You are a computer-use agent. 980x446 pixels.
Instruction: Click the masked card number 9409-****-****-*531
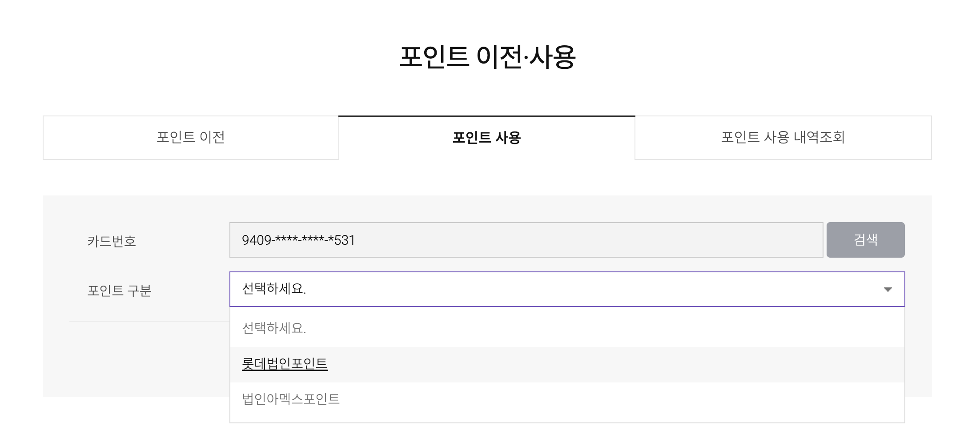(298, 240)
